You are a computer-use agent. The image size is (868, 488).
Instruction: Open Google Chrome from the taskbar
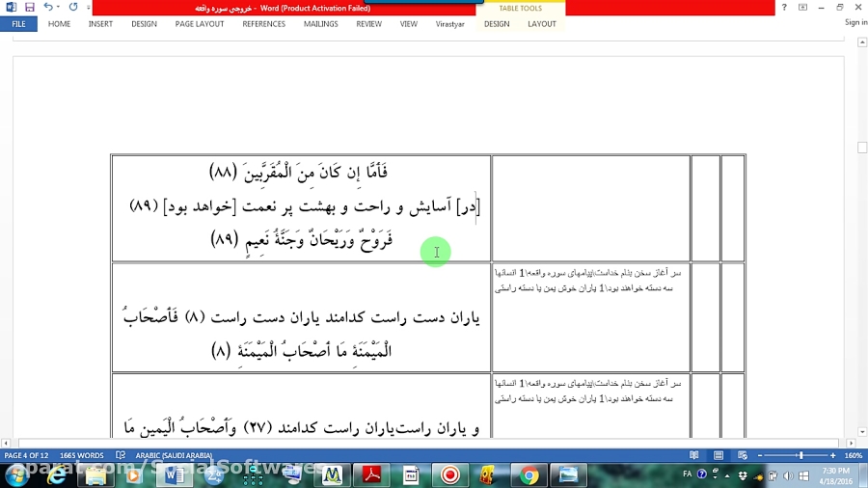pyautogui.click(x=529, y=475)
